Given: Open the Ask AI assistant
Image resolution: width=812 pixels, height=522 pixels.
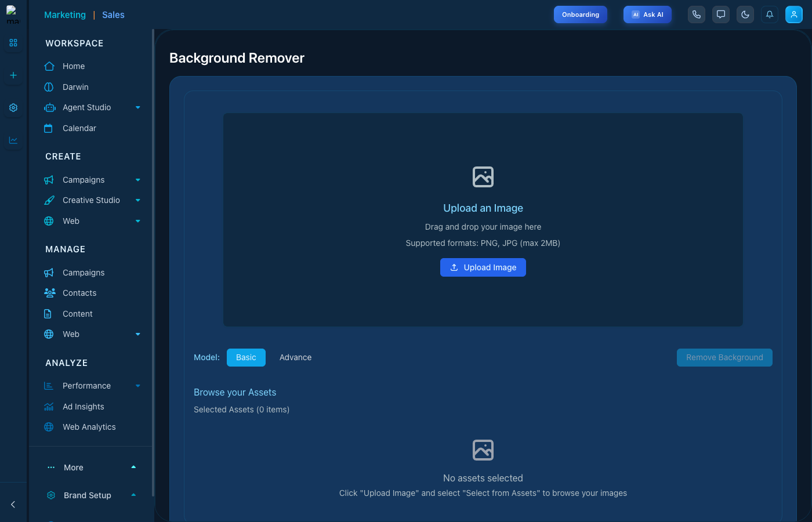Looking at the screenshot, I should (x=647, y=14).
